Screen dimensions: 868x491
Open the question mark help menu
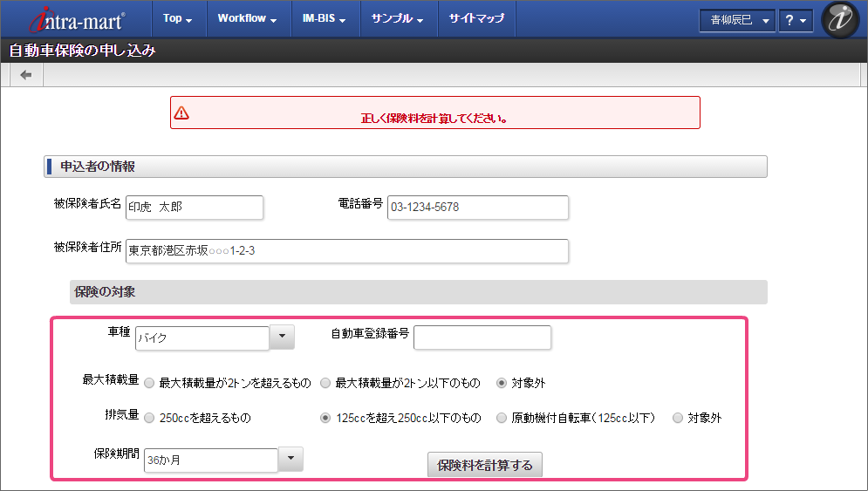click(795, 20)
